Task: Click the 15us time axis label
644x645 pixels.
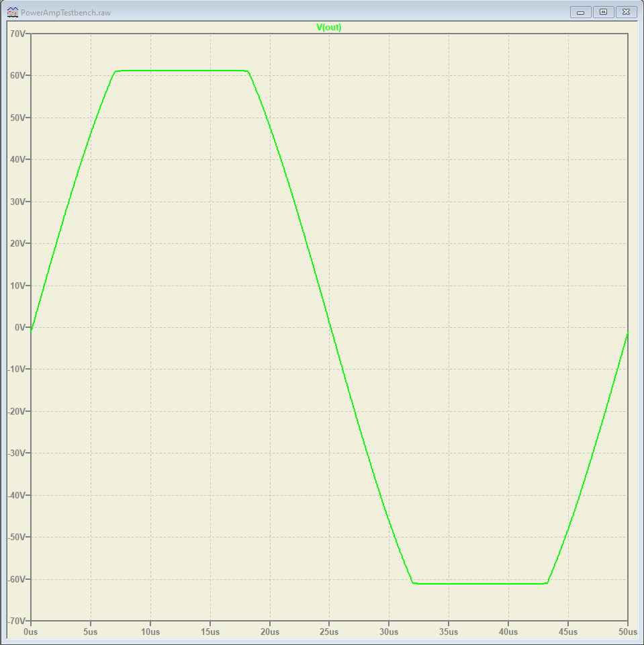Action: tap(210, 632)
